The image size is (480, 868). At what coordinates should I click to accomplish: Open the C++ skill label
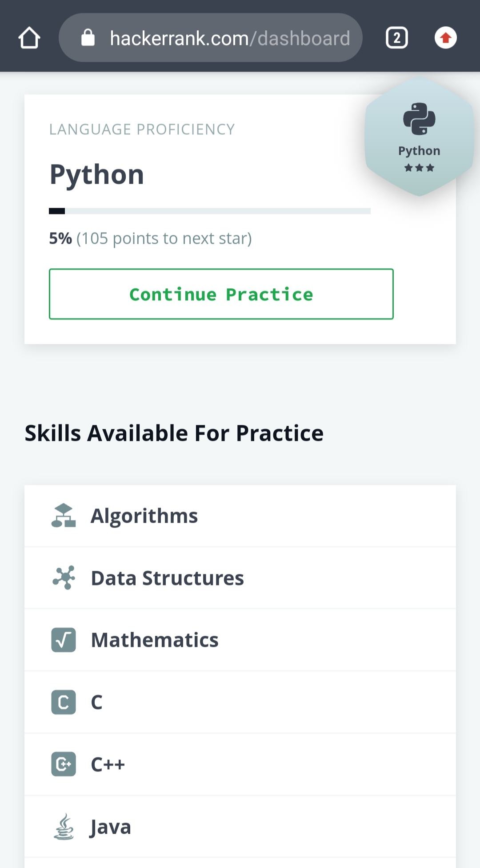(x=108, y=764)
